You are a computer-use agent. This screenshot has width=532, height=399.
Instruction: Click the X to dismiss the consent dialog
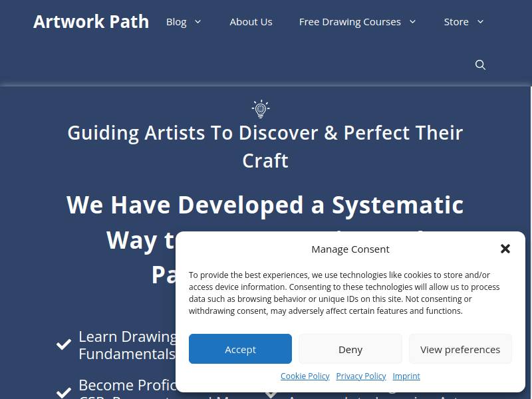pos(505,249)
